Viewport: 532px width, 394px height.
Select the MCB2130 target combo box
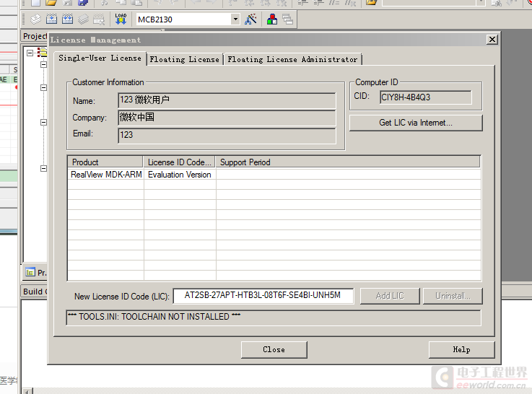pos(188,19)
